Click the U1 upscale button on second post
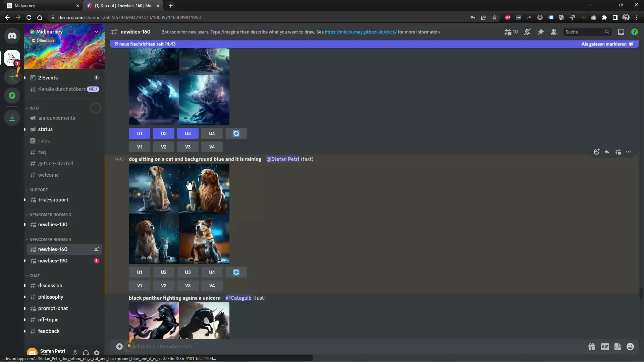Screen dimensions: 644x362 point(139,272)
